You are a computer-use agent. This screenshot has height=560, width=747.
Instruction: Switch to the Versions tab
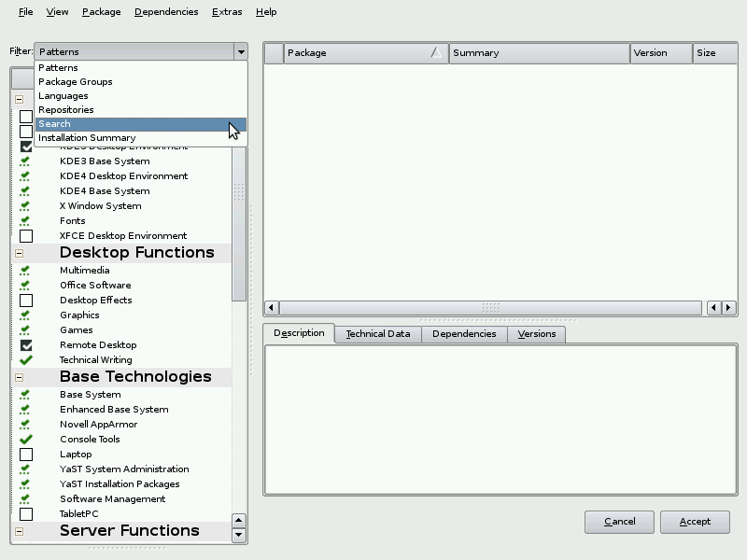pos(536,334)
